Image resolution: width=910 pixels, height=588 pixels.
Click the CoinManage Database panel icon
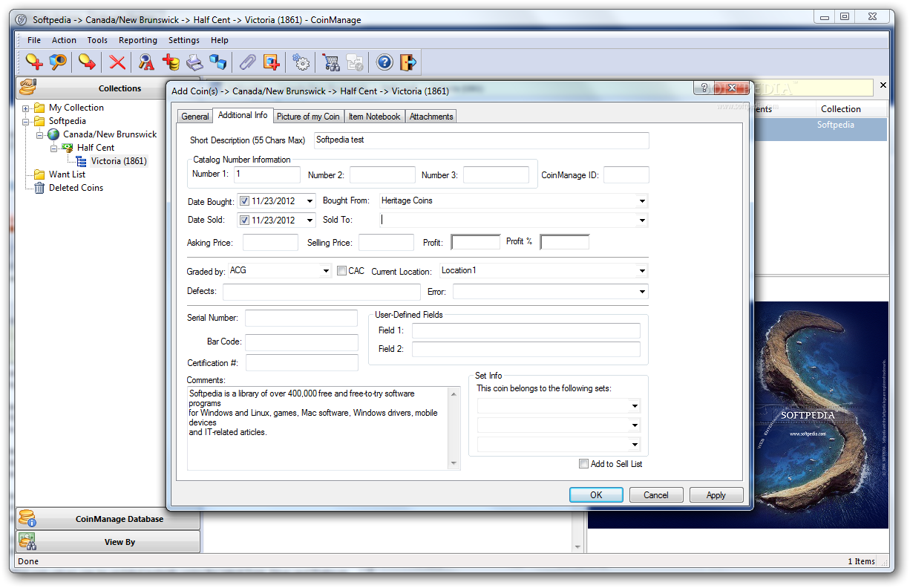(27, 518)
